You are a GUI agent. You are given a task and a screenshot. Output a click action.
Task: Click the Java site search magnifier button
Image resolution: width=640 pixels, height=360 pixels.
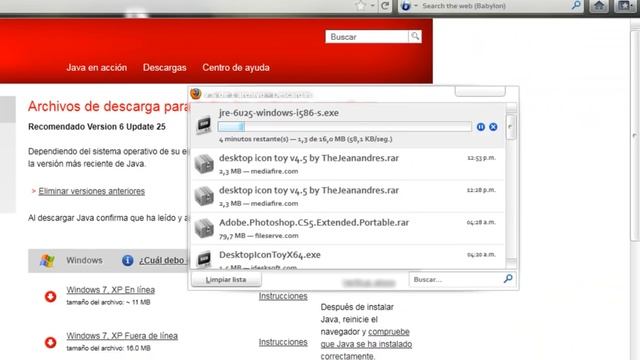coord(415,36)
